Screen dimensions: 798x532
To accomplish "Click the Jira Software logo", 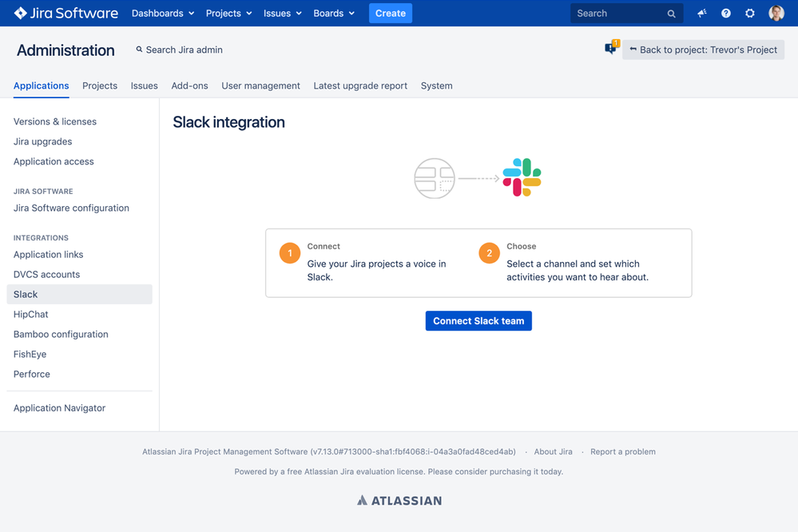I will click(x=66, y=14).
